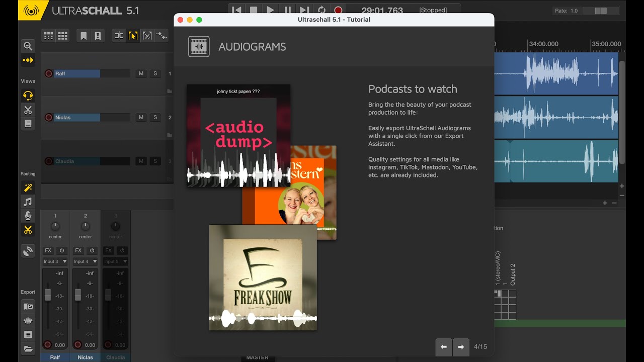644x362 pixels.
Task: Select the scissors edit view icon
Action: point(28,110)
